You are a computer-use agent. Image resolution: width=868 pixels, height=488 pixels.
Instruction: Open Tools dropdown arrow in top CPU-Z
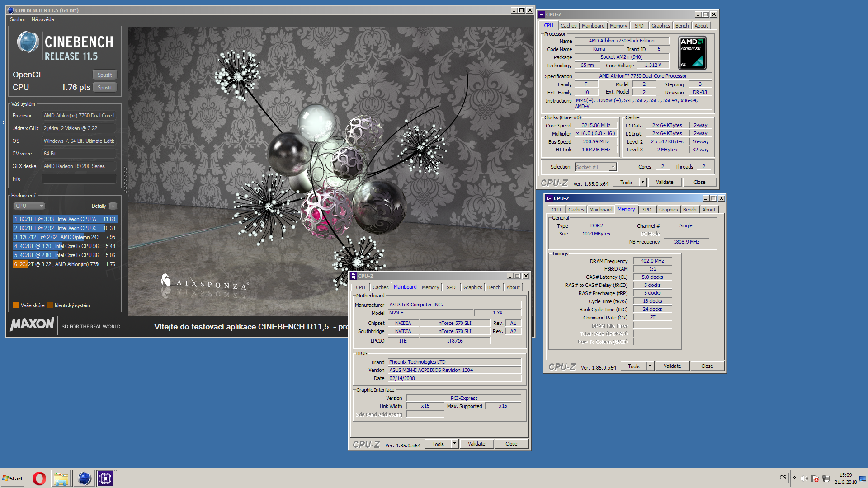click(x=642, y=183)
